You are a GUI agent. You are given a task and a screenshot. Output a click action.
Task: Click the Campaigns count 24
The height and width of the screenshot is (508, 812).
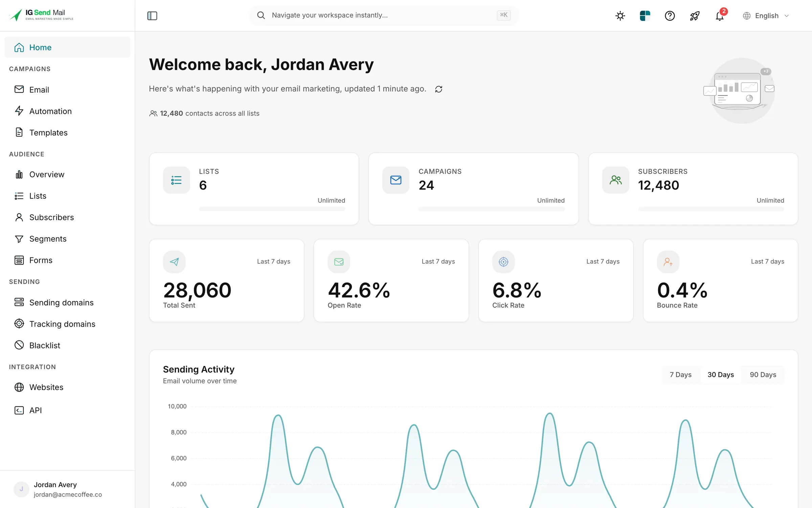coord(426,185)
